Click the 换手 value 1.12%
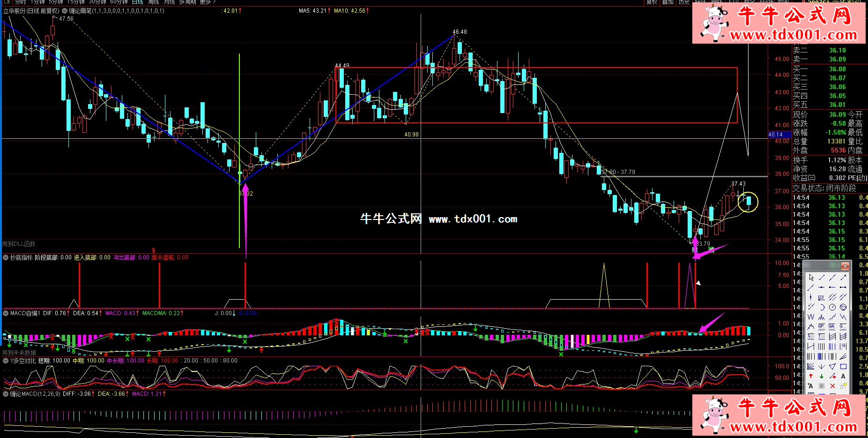The image size is (868, 438). 837,160
